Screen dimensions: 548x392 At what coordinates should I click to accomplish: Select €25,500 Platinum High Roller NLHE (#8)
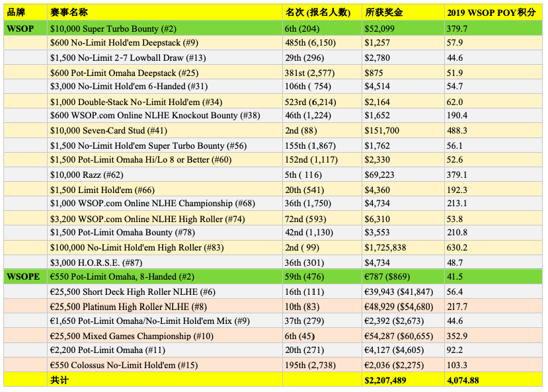pos(165,307)
